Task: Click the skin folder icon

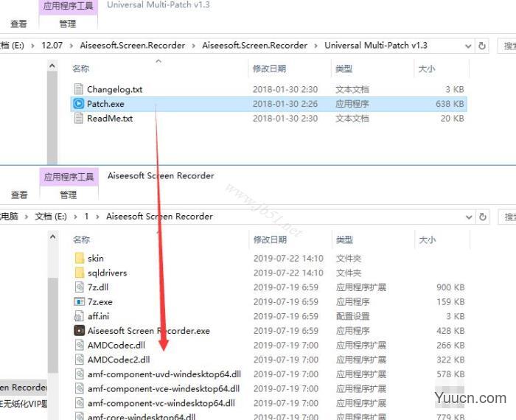Action: [x=80, y=258]
